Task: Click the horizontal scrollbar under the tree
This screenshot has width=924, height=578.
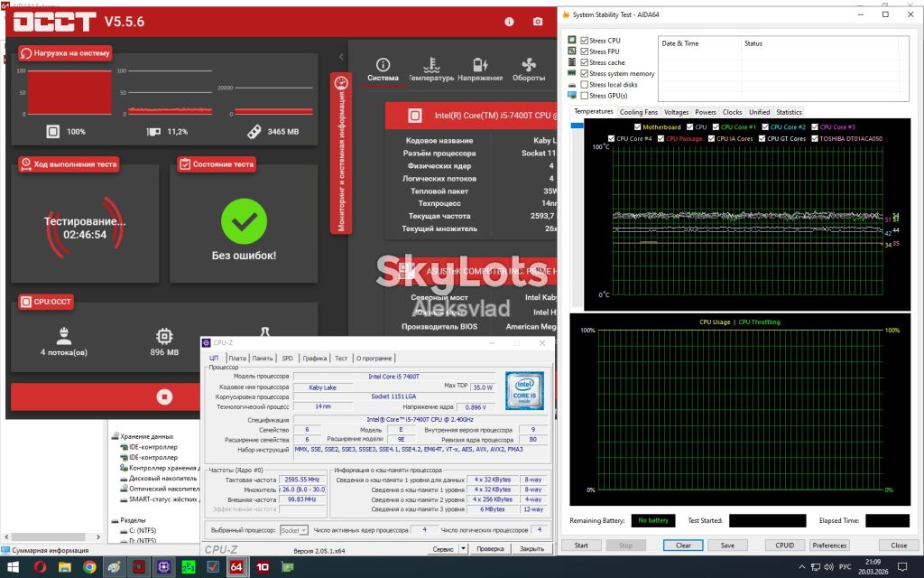Action: point(53,536)
